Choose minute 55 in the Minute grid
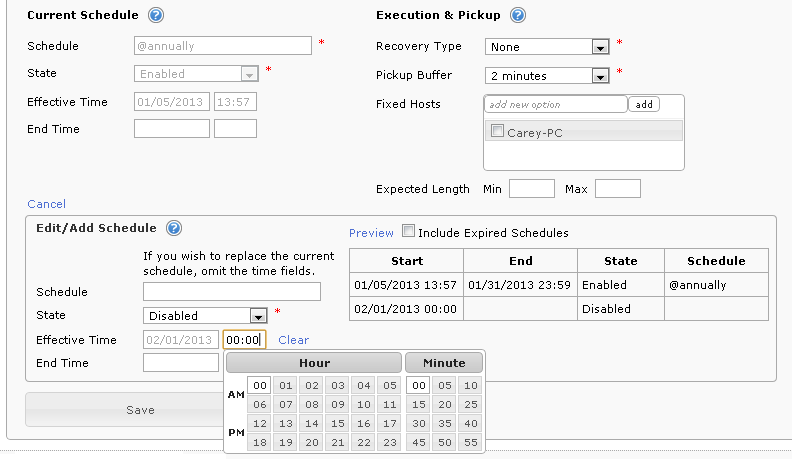This screenshot has height=459, width=792. pyautogui.click(x=470, y=443)
